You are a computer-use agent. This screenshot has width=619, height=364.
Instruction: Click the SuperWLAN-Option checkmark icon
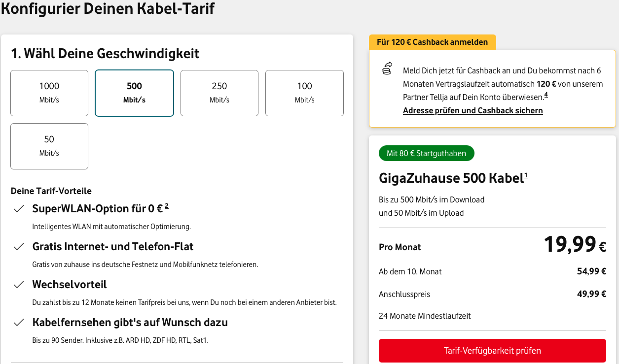pos(19,209)
